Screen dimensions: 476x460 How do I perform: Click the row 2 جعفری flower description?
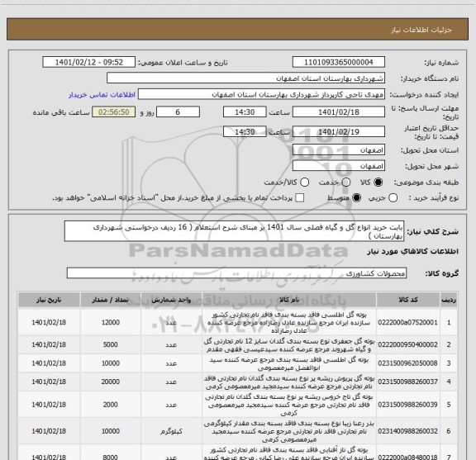point(289,344)
